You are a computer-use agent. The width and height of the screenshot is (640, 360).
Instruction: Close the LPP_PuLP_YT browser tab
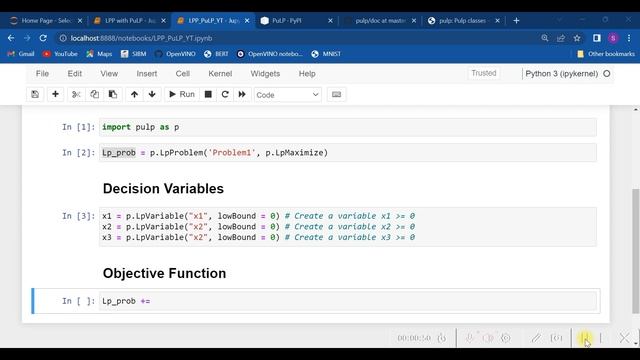click(x=247, y=21)
